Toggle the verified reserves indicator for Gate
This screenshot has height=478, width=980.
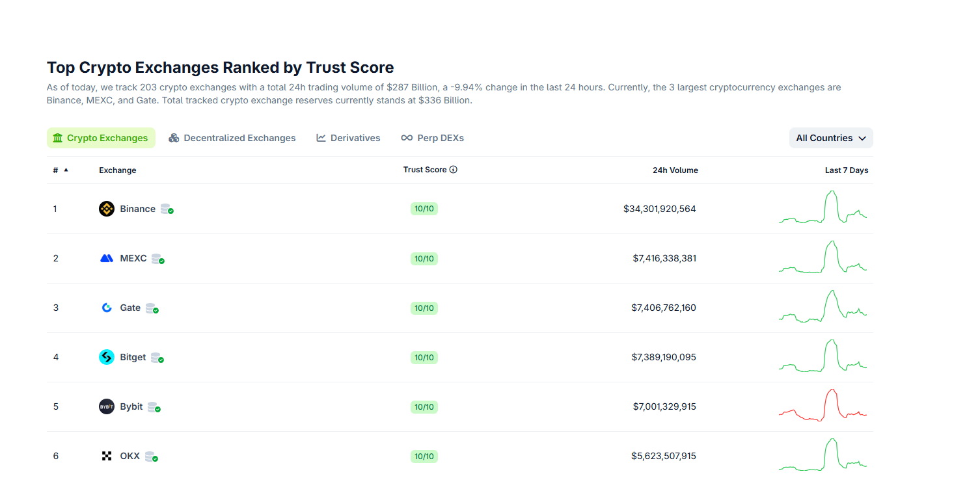click(x=152, y=308)
